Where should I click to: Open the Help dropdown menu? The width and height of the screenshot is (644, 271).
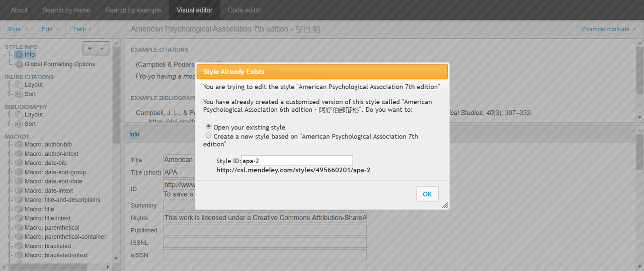(83, 29)
